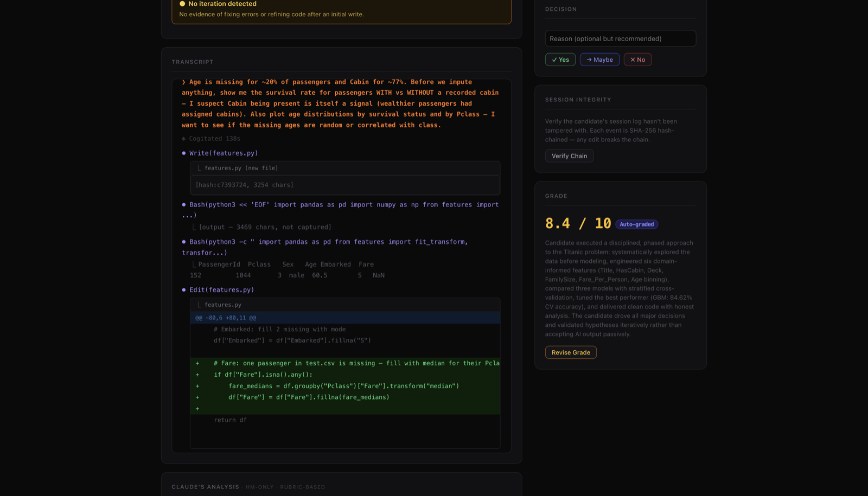Select the DECISION section heading
The image size is (868, 496).
coord(561,9)
